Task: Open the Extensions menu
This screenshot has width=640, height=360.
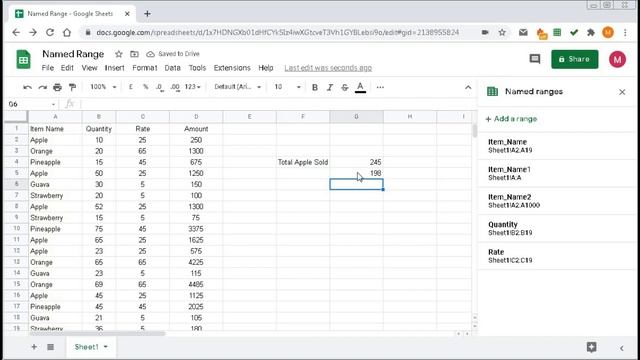Action: [x=232, y=68]
